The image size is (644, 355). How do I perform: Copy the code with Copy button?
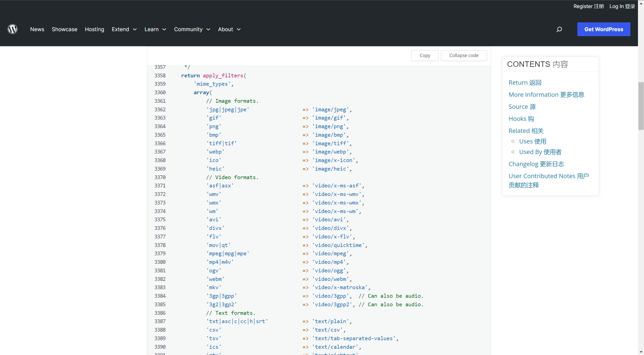(425, 56)
